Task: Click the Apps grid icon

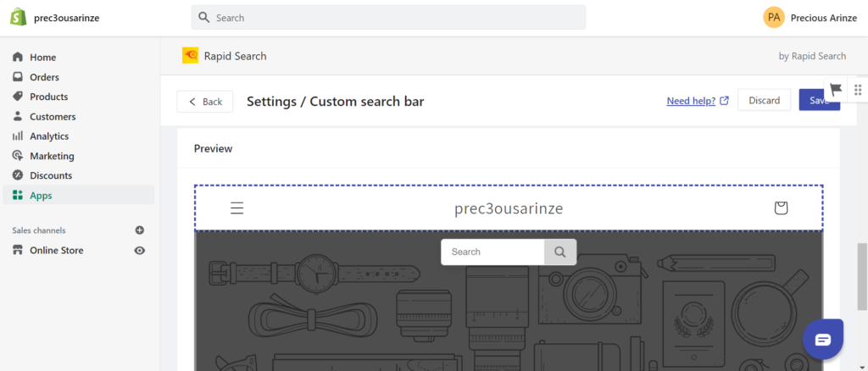Action: click(18, 195)
